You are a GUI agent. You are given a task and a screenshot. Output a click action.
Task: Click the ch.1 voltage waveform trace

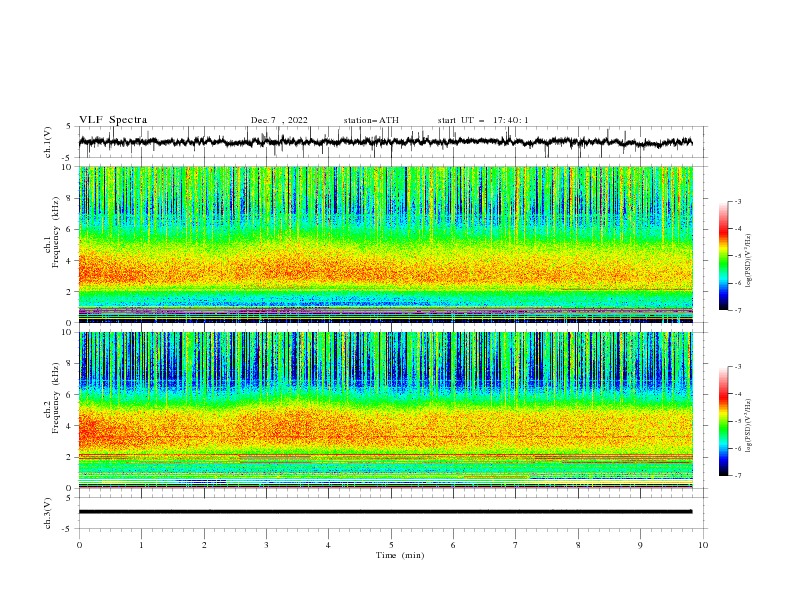pos(385,142)
